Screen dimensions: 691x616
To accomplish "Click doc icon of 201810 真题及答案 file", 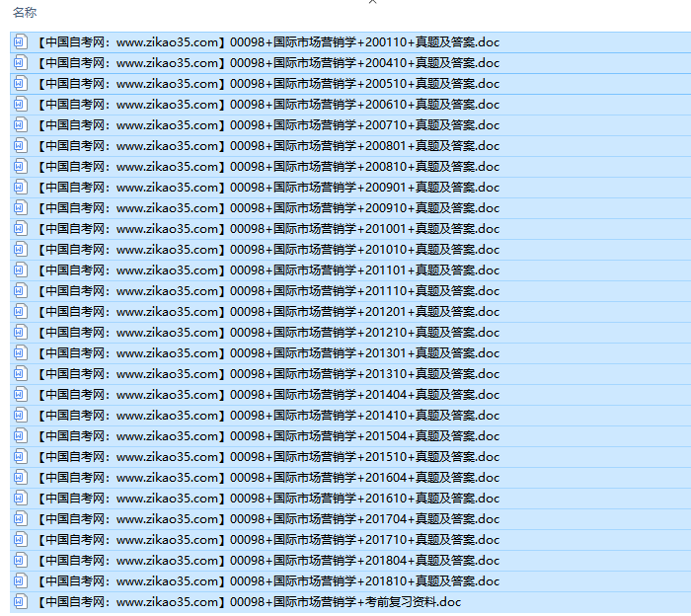I will click(x=21, y=580).
